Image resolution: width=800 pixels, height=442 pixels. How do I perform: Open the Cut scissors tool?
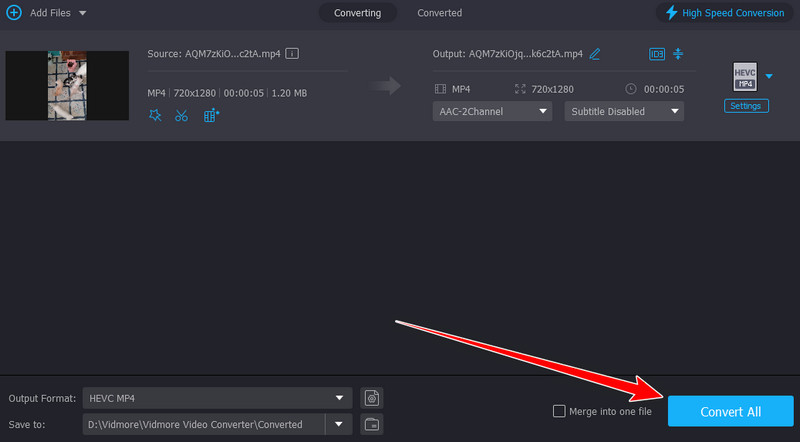click(181, 115)
